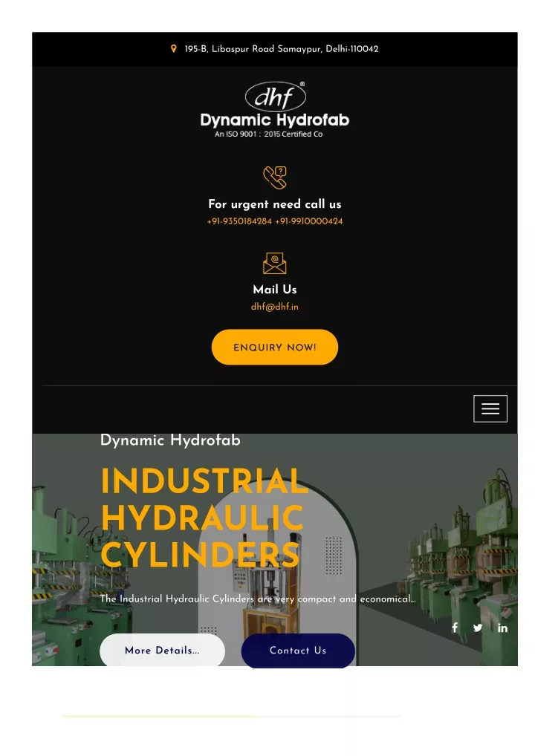The image size is (535, 756).
Task: Click the 'For urgent need call us' heading
Action: click(274, 204)
